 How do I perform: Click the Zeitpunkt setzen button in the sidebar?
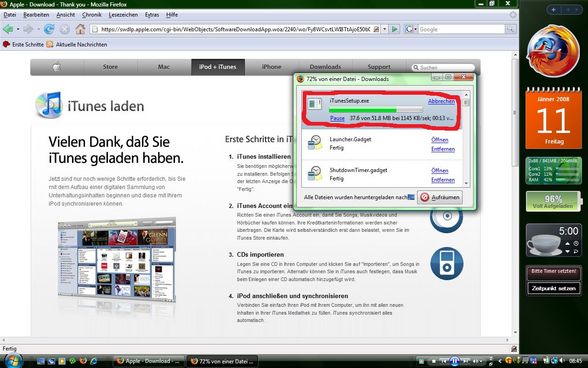(554, 288)
